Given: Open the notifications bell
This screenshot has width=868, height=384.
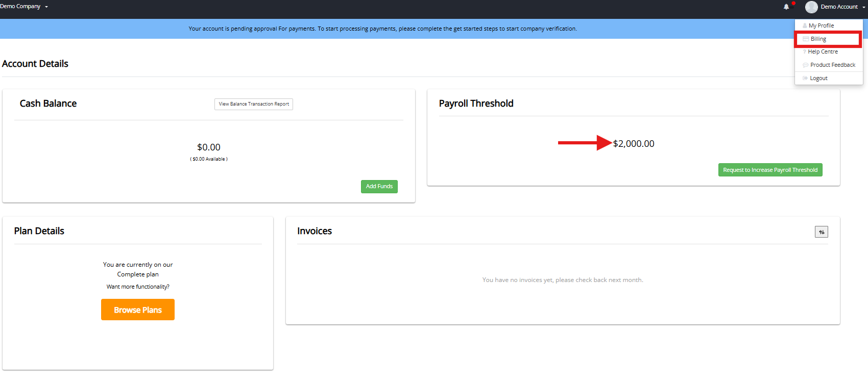Looking at the screenshot, I should pos(786,7).
